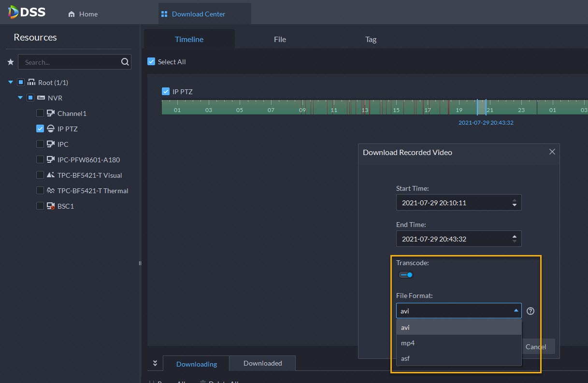Turn off the Transcode toggle switch

pyautogui.click(x=406, y=275)
